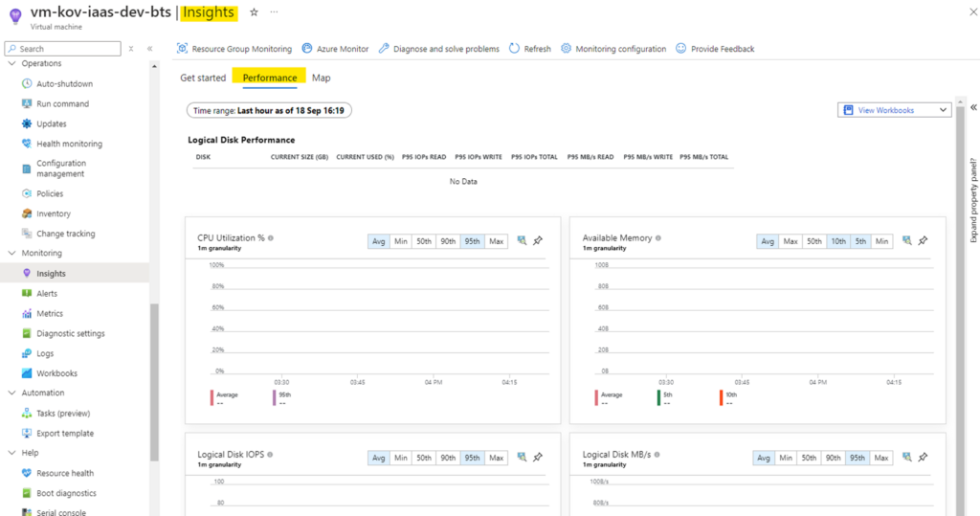
Task: Toggle 95th on CPU Utilization chart
Action: 472,241
